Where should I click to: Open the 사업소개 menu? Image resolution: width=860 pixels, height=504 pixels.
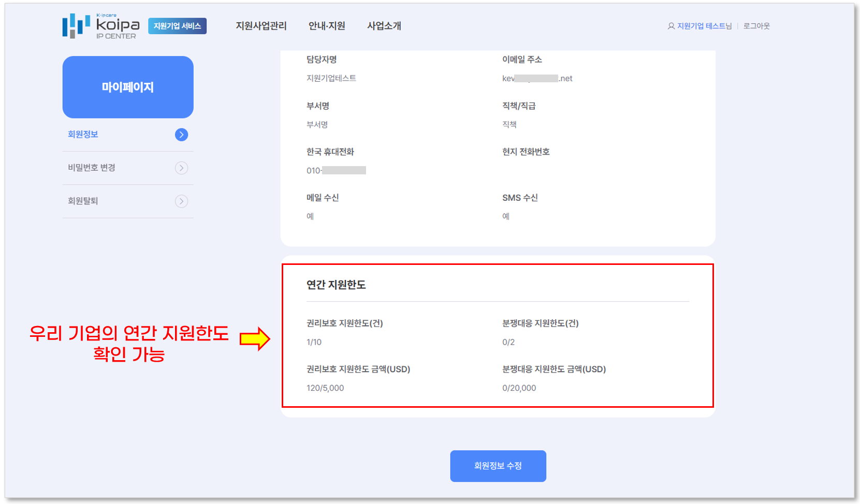click(384, 26)
